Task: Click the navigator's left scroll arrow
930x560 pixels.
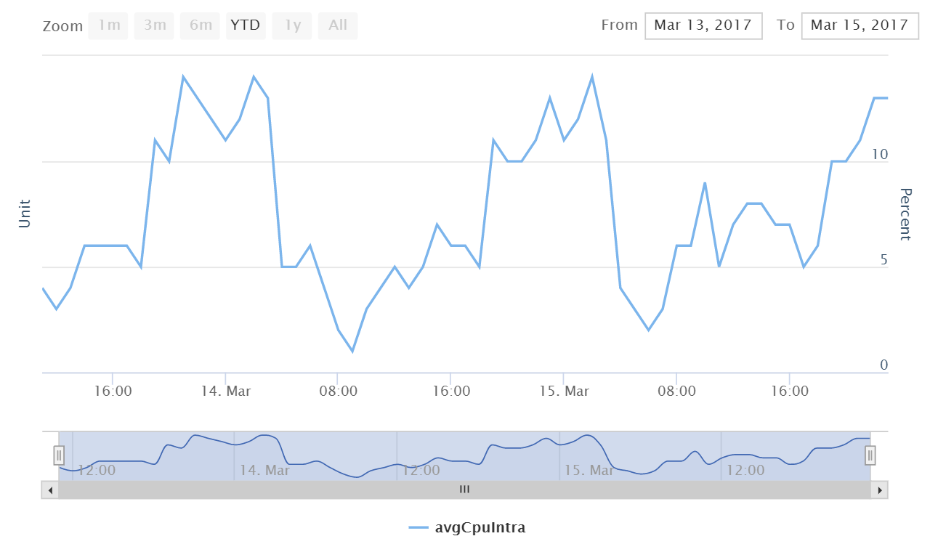Action: coord(50,490)
